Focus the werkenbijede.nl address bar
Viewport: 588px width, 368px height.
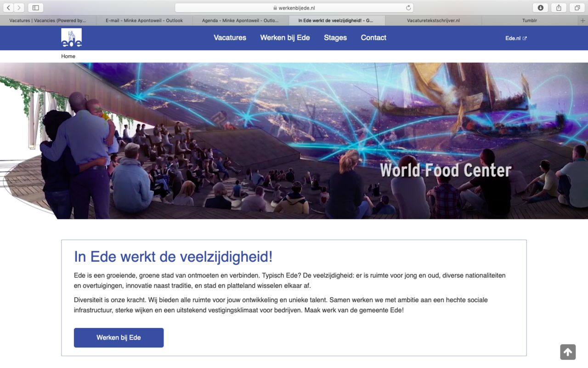[x=294, y=8]
